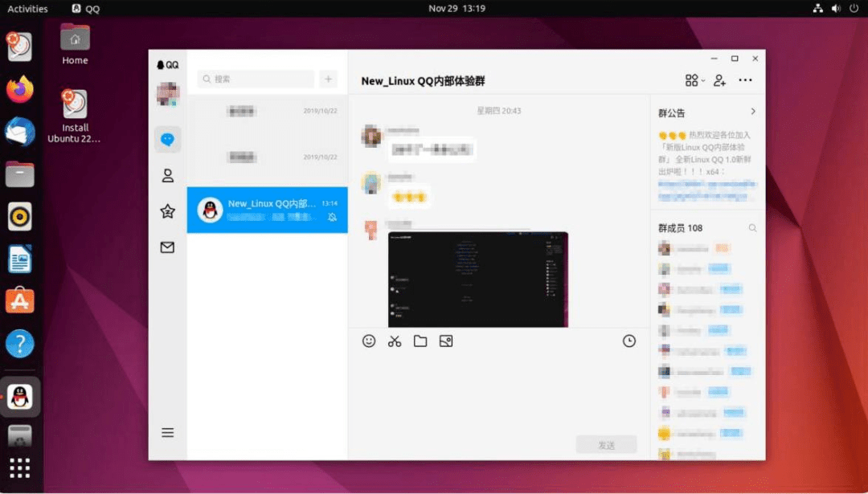Select the emoji smiley in the message toolbar

coord(369,341)
